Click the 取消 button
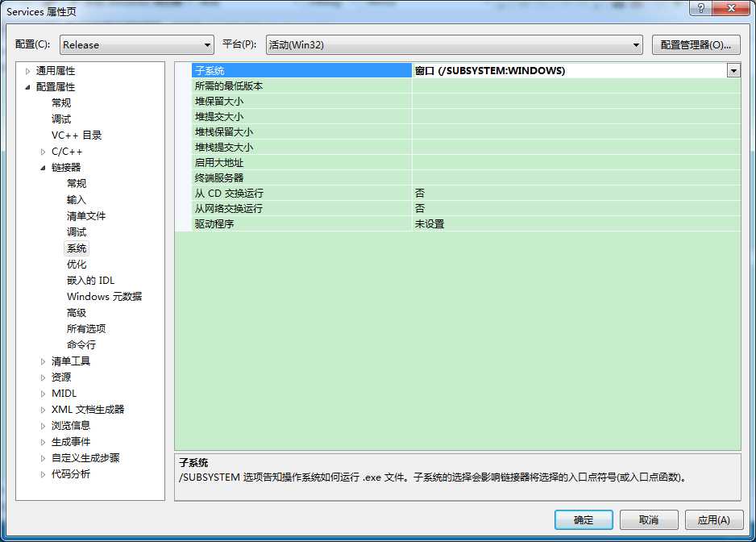The image size is (756, 542). point(649,519)
